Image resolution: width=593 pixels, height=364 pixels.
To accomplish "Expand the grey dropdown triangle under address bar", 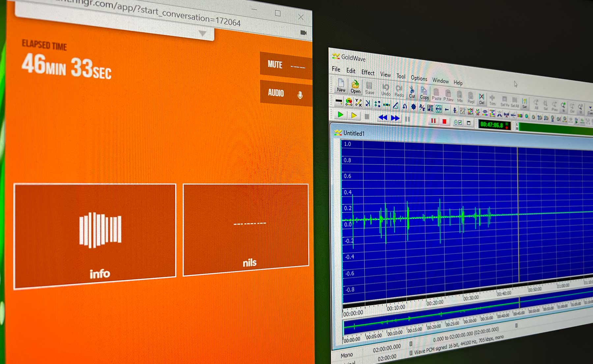I will (x=202, y=33).
